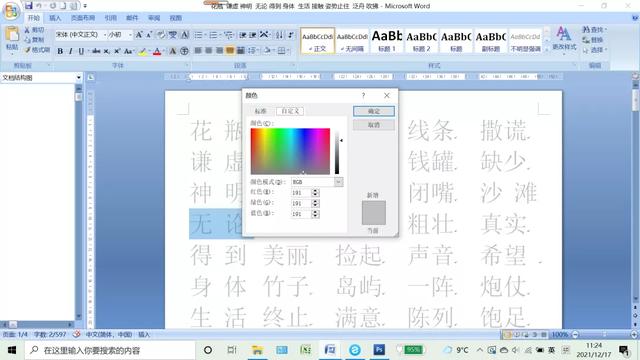Open the borders dropdown
The height and width of the screenshot is (360, 640).
click(283, 51)
